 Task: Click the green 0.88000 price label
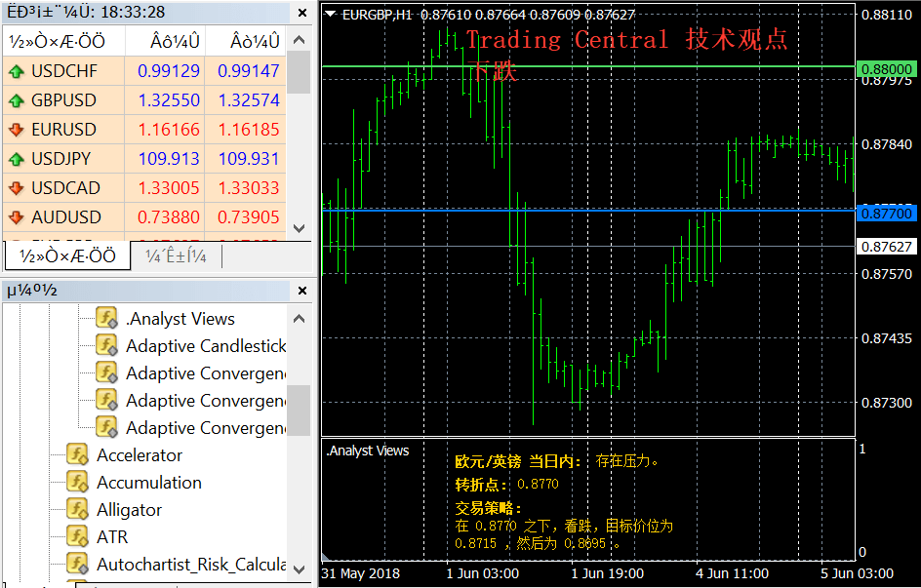pyautogui.click(x=886, y=68)
